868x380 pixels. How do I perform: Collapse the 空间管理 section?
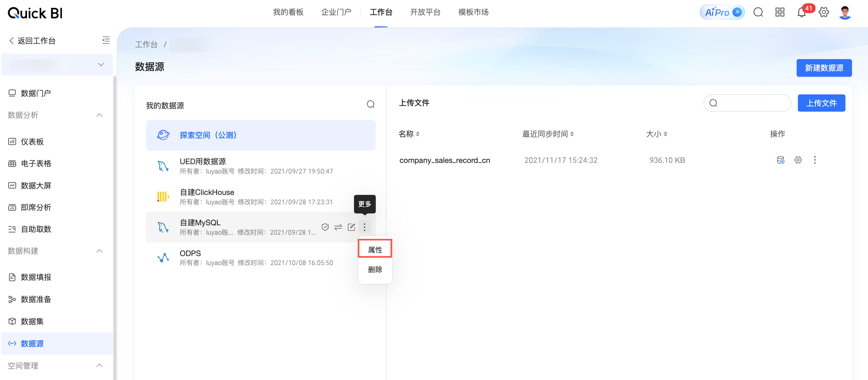tap(99, 365)
